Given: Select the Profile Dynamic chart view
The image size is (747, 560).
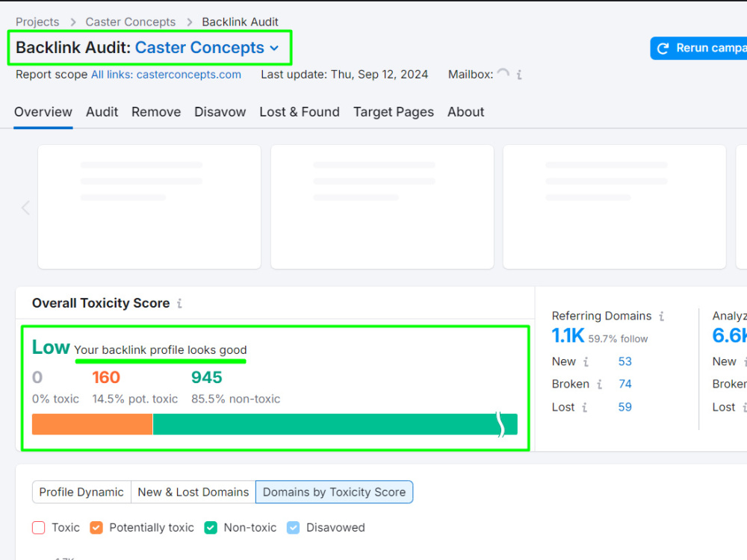Looking at the screenshot, I should click(x=81, y=492).
